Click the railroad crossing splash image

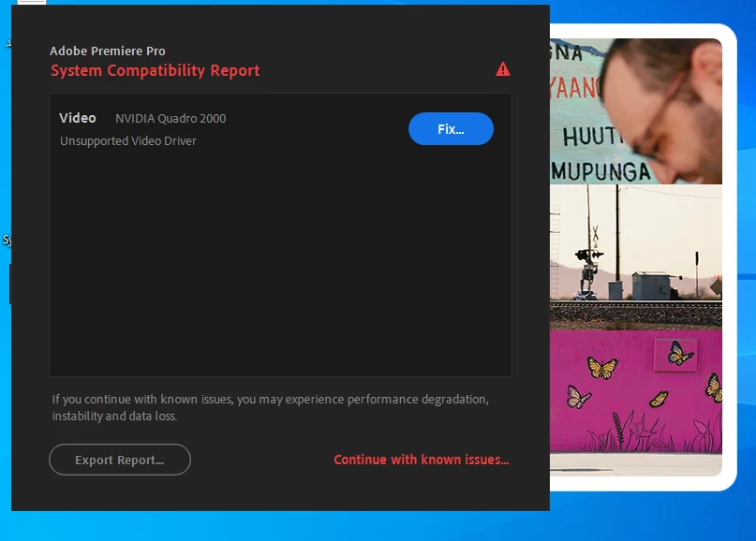click(636, 256)
